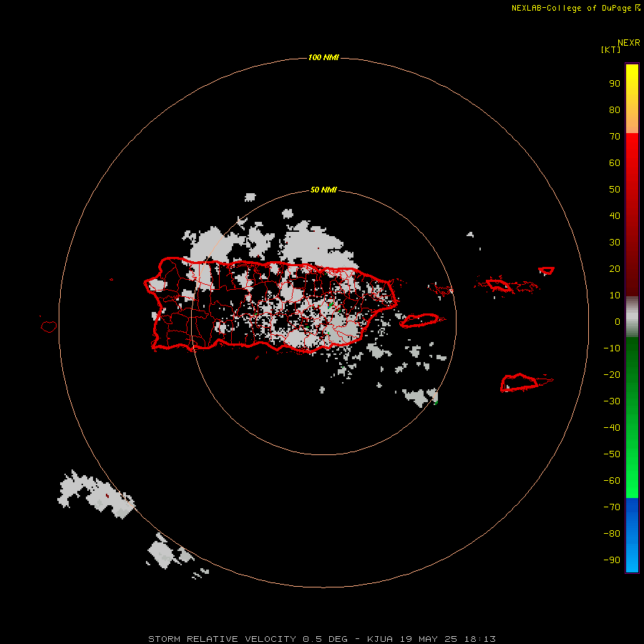Click the KT units label above color scale

610,49
